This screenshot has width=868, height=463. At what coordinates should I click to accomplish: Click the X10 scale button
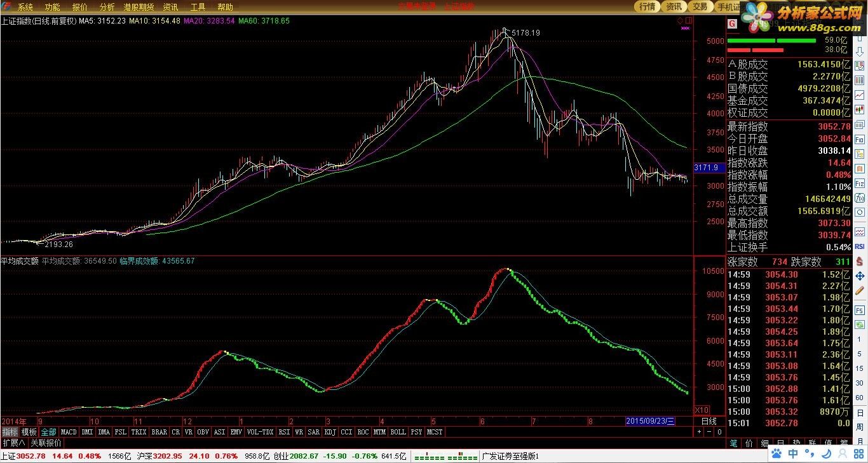[x=702, y=410]
